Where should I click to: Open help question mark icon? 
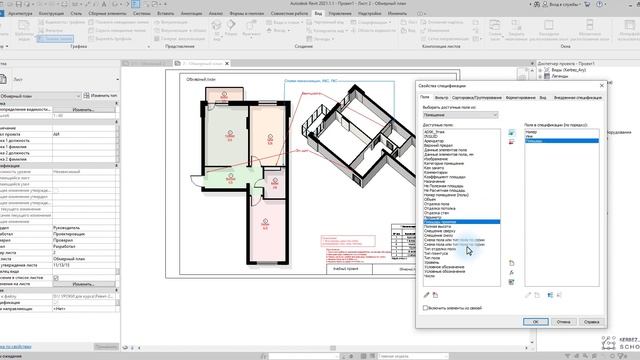click(599, 4)
